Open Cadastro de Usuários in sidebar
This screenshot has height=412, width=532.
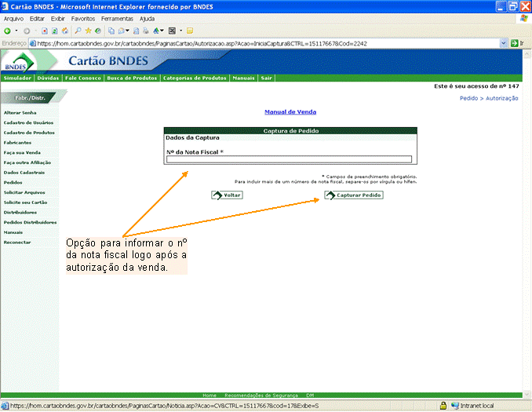pyautogui.click(x=28, y=123)
